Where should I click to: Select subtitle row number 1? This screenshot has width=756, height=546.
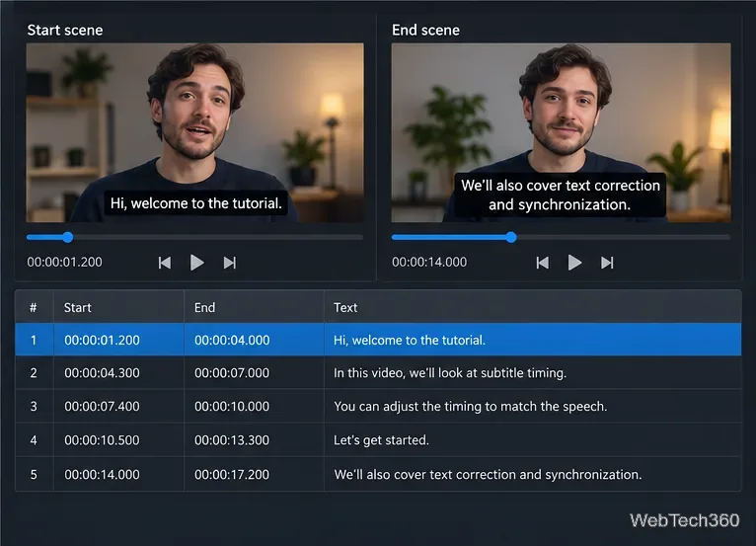pyautogui.click(x=378, y=340)
